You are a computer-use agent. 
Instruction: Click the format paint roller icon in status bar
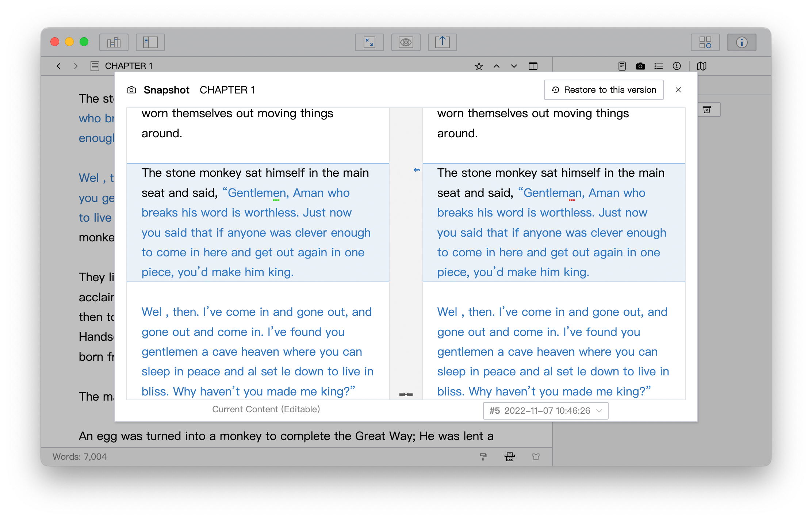point(483,457)
